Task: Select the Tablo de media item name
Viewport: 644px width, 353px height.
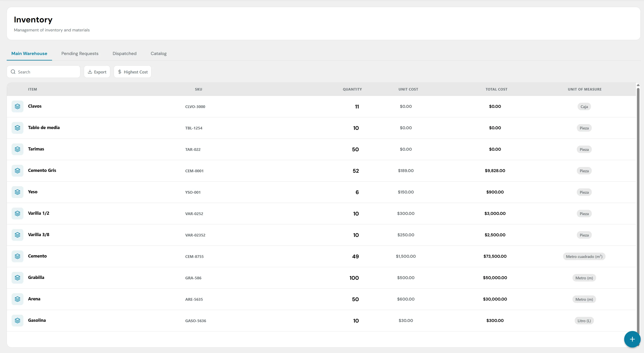Action: pos(44,127)
